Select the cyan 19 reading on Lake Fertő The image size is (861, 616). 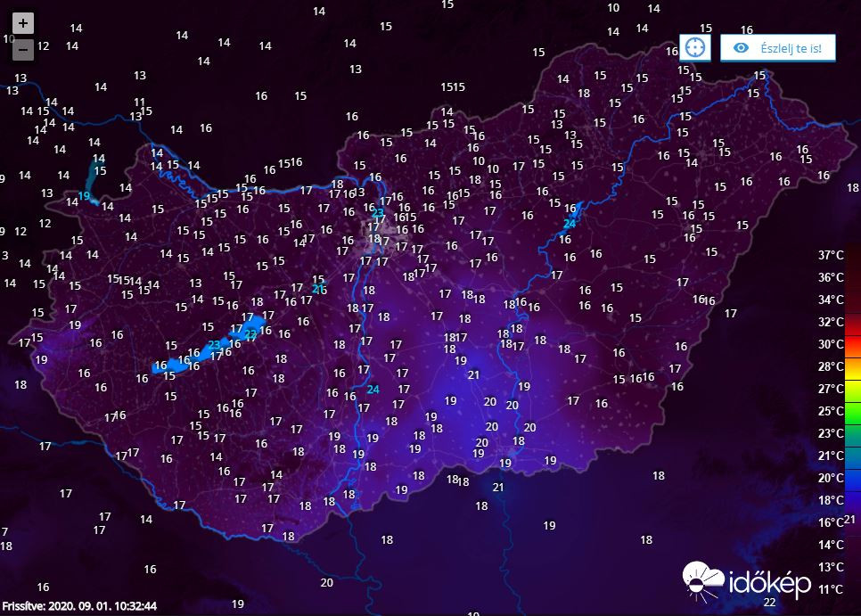(x=84, y=196)
